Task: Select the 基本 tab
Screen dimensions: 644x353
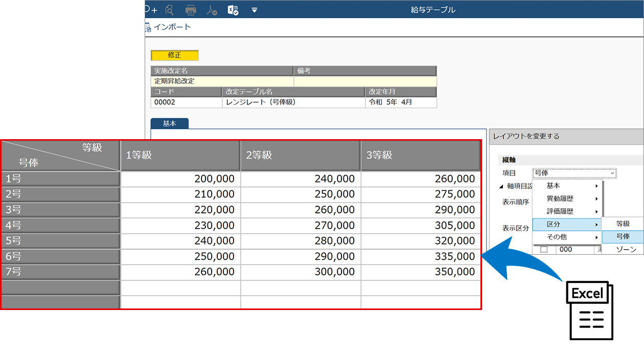Action: pos(170,123)
